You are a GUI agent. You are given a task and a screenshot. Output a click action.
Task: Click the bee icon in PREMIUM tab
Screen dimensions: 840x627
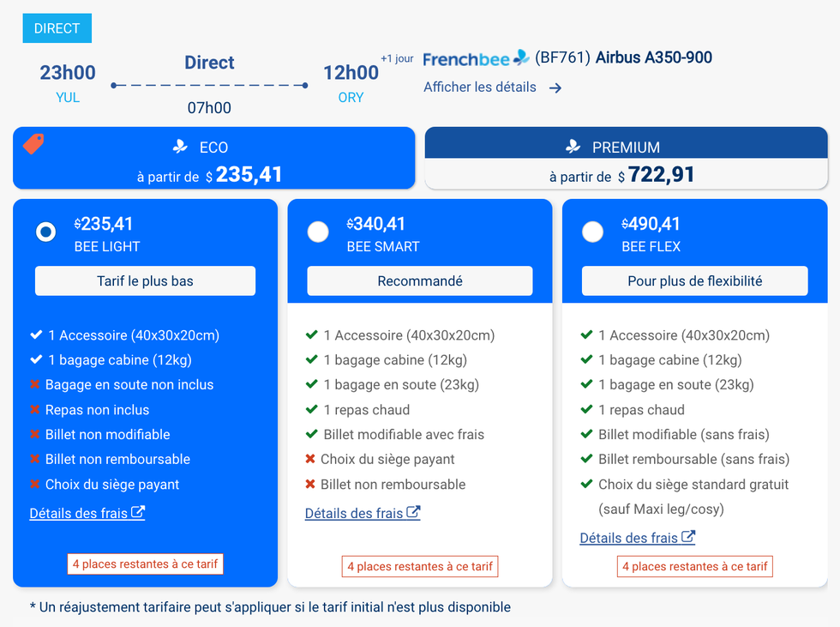pyautogui.click(x=573, y=147)
